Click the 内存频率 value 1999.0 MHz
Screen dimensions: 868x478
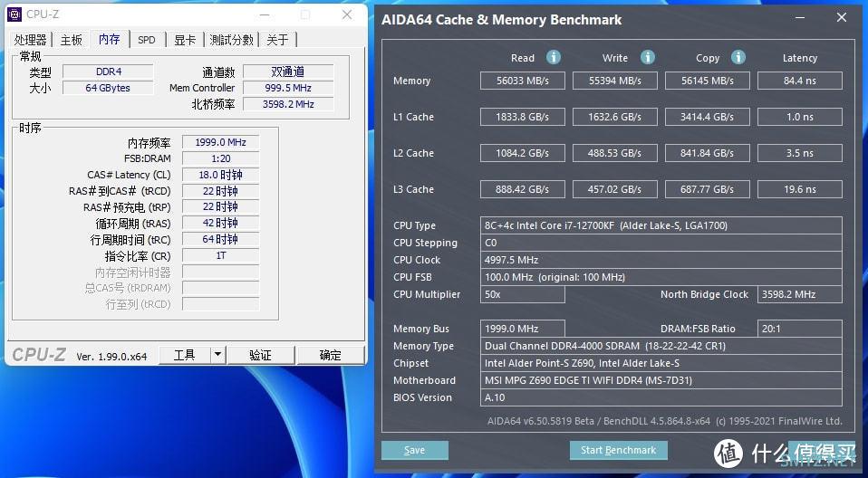coord(220,142)
